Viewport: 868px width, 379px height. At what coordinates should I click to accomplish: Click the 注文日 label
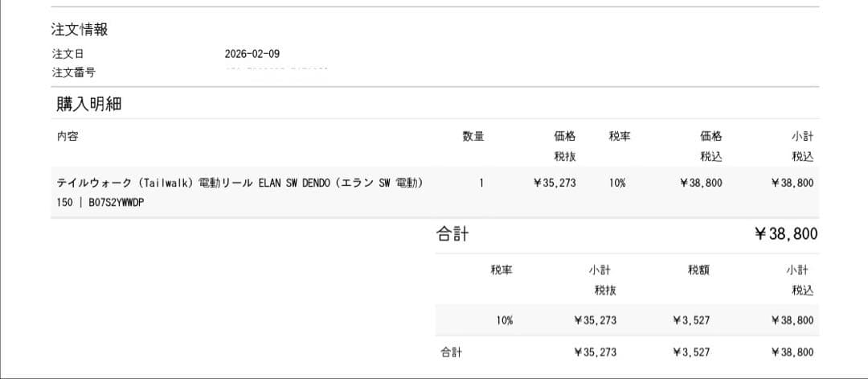[x=68, y=54]
